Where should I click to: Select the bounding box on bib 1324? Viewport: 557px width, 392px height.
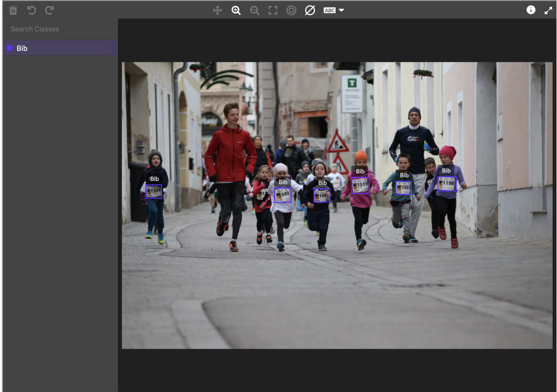coord(154,191)
